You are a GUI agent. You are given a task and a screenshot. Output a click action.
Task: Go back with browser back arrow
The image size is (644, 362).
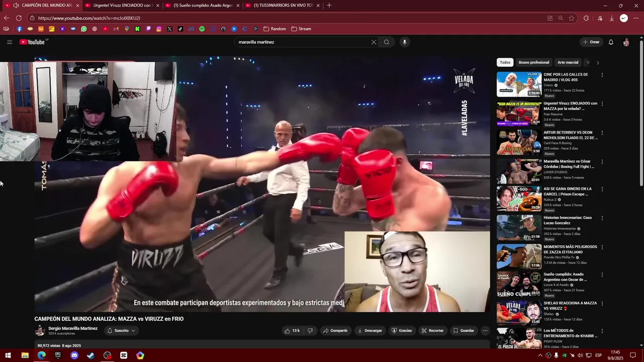pyautogui.click(x=7, y=18)
